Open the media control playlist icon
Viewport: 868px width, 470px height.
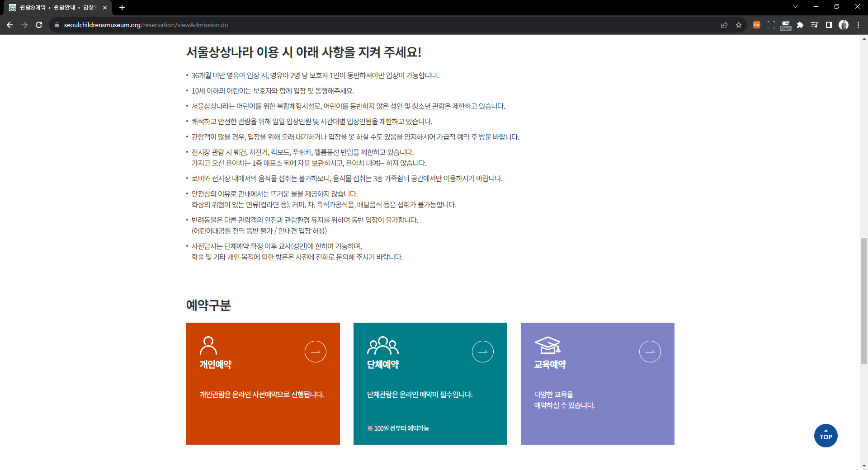point(815,25)
